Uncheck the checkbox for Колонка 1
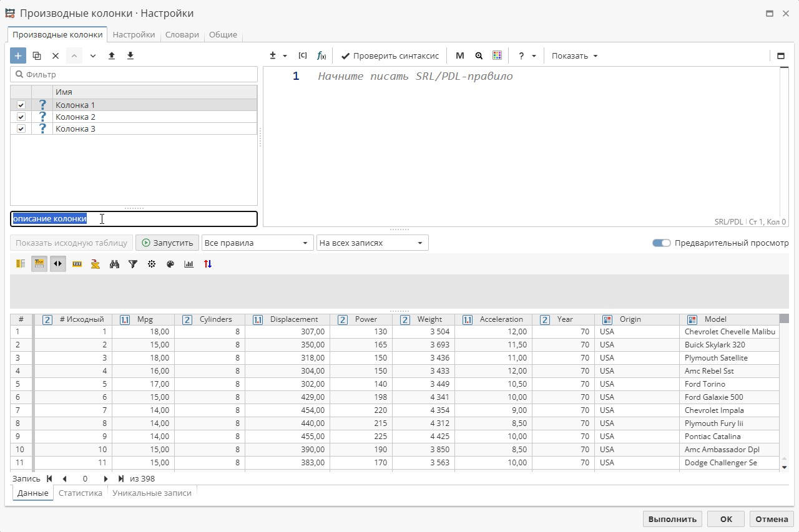Image resolution: width=799 pixels, height=532 pixels. point(21,105)
